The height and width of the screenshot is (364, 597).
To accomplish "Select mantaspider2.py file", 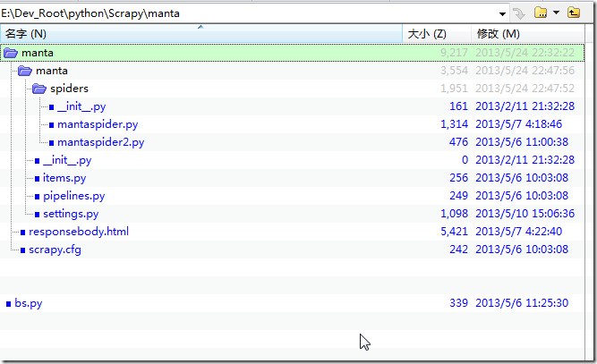I will coord(101,142).
